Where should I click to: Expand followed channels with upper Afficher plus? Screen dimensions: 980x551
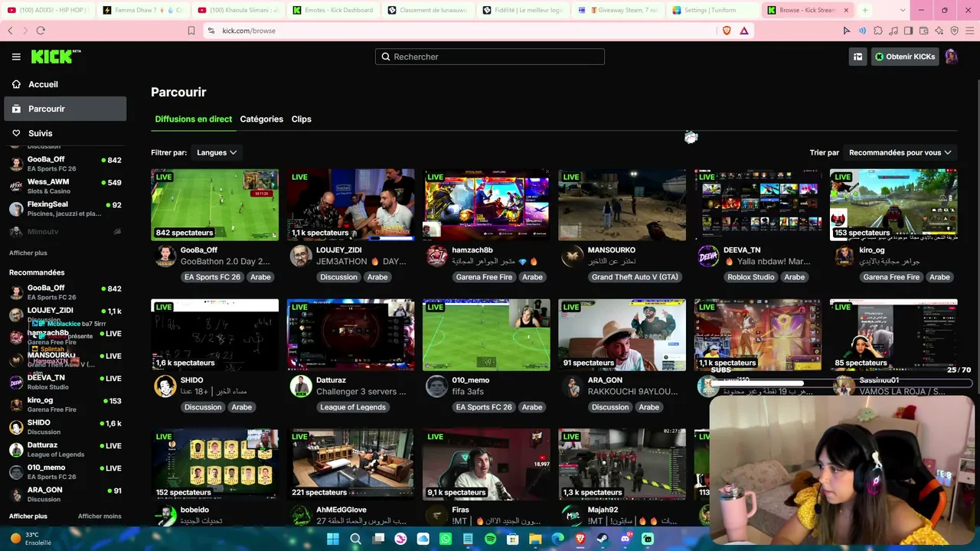pyautogui.click(x=28, y=253)
